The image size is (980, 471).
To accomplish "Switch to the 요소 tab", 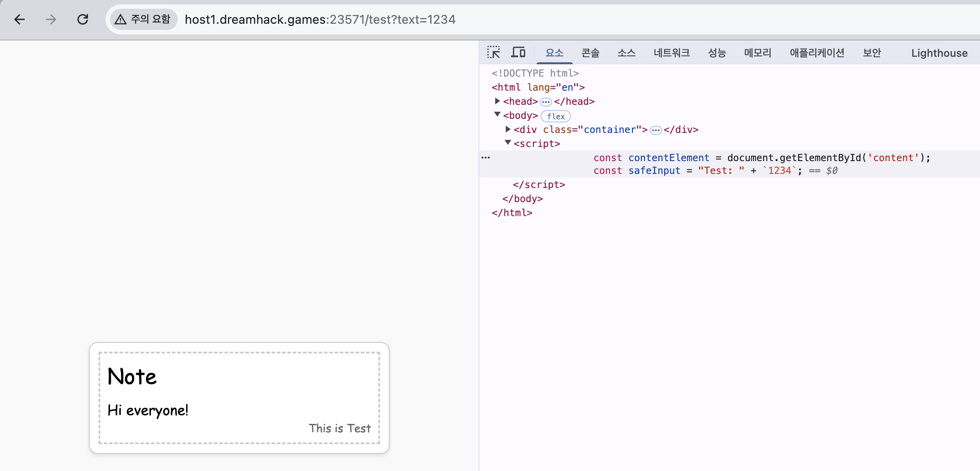I will click(x=554, y=53).
